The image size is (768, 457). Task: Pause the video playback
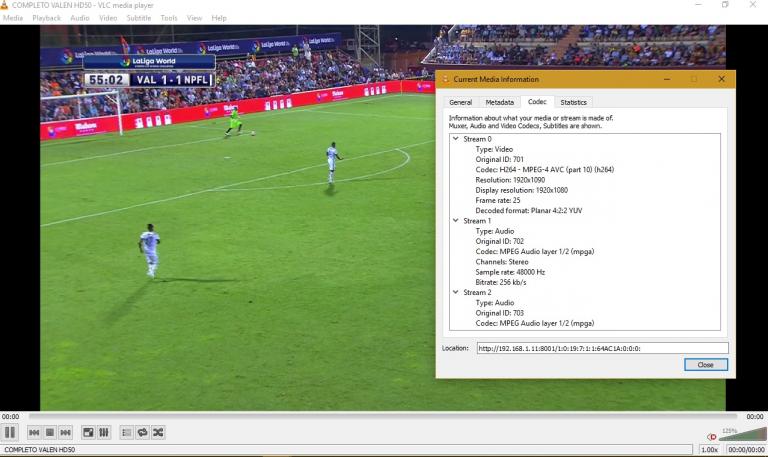(10, 432)
